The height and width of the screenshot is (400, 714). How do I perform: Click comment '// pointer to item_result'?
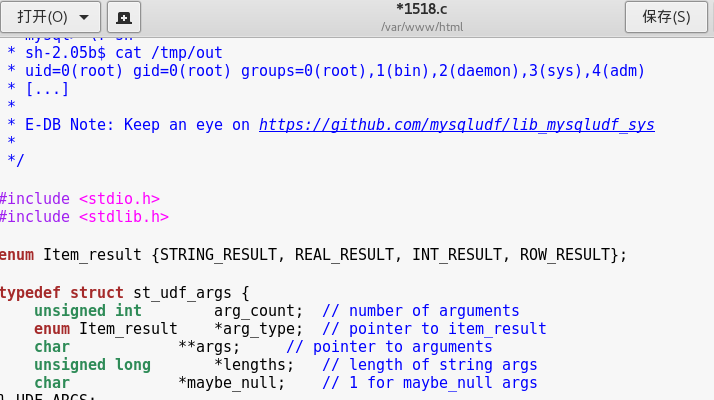click(434, 329)
